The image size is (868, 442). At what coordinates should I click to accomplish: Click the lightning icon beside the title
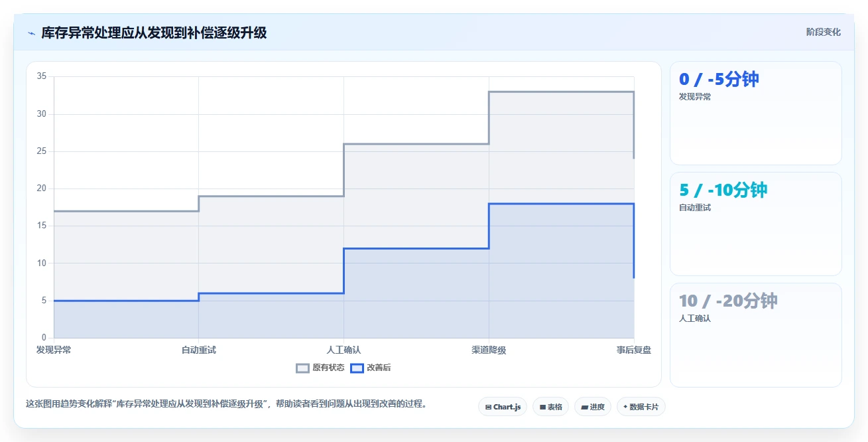click(x=31, y=33)
